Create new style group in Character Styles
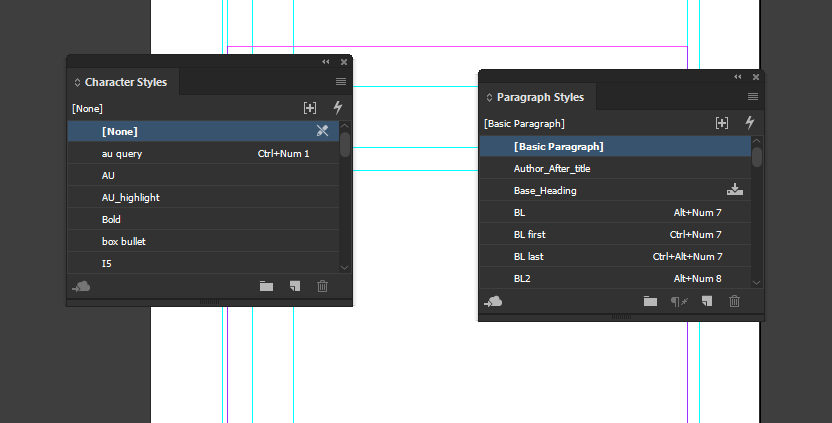Screen dimensions: 832x423 (266, 286)
